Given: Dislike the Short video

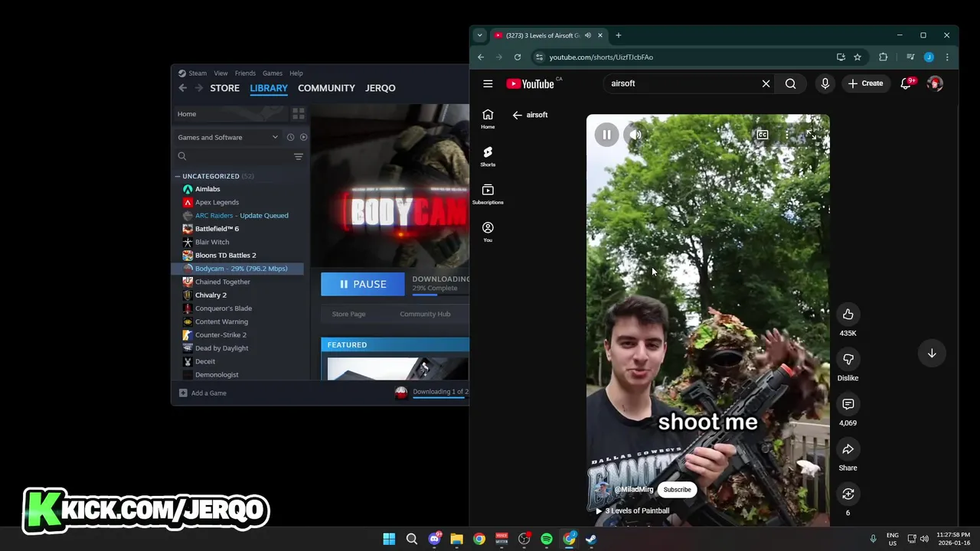Looking at the screenshot, I should coord(848,359).
